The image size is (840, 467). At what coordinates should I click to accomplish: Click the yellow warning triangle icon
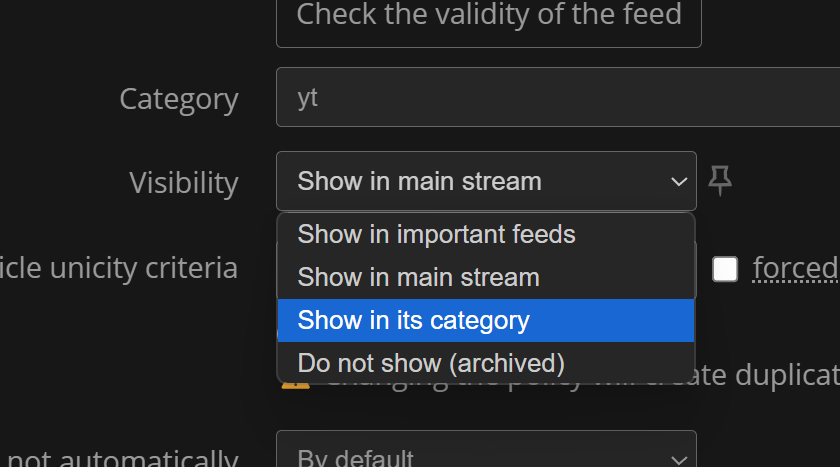coord(296,384)
